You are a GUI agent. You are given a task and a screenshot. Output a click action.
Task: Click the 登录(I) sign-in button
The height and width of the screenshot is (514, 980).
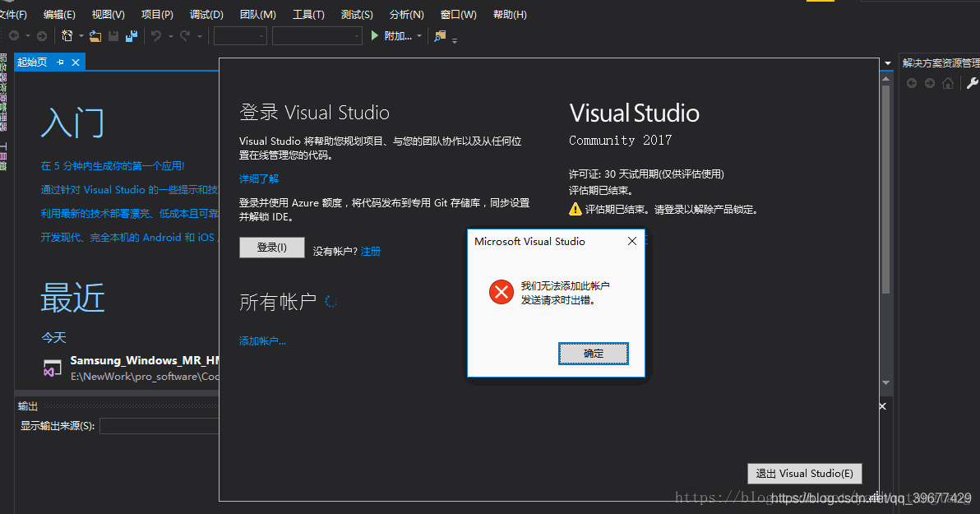pos(272,248)
